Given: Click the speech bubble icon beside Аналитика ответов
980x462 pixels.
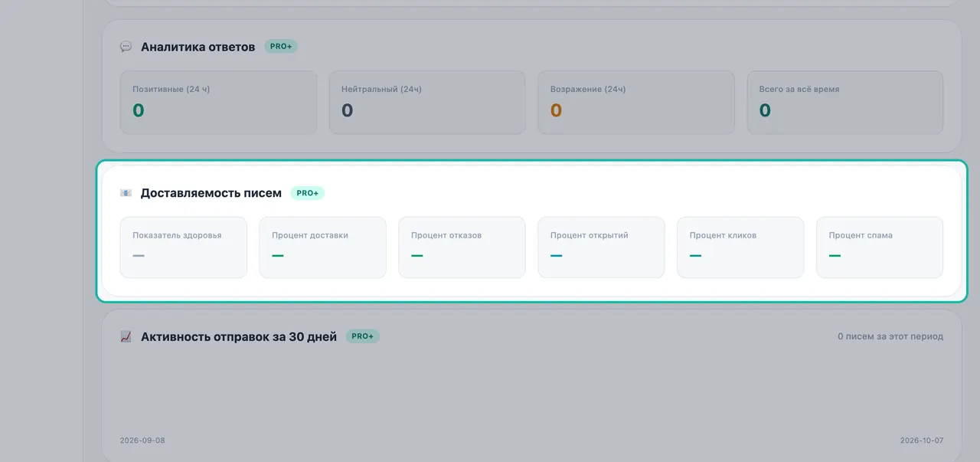Looking at the screenshot, I should click(x=126, y=47).
